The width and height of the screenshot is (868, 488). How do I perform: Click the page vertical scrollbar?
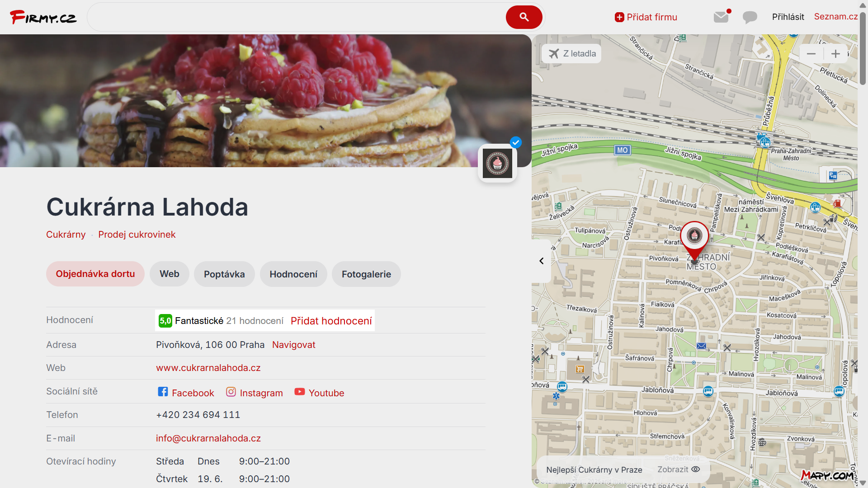click(x=863, y=244)
